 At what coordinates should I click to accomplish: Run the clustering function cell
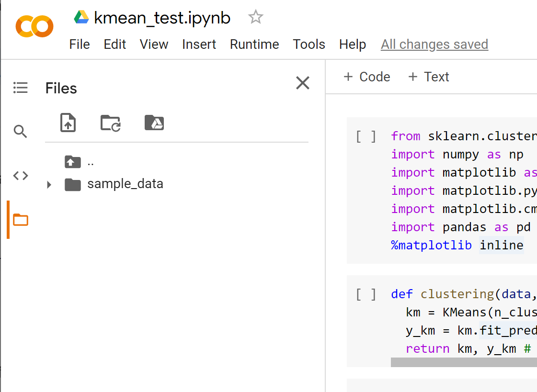[x=366, y=294]
